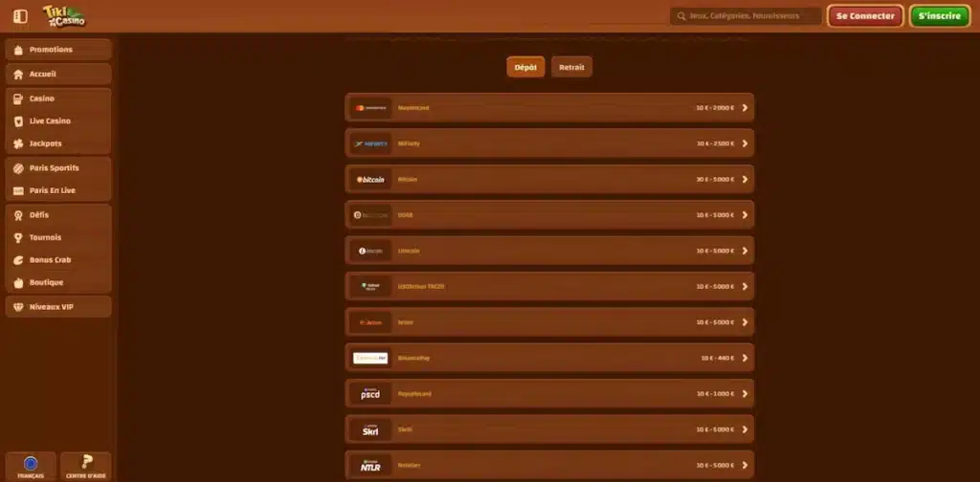This screenshot has height=482, width=980.
Task: Click the Accueil home icon
Action: click(x=18, y=75)
